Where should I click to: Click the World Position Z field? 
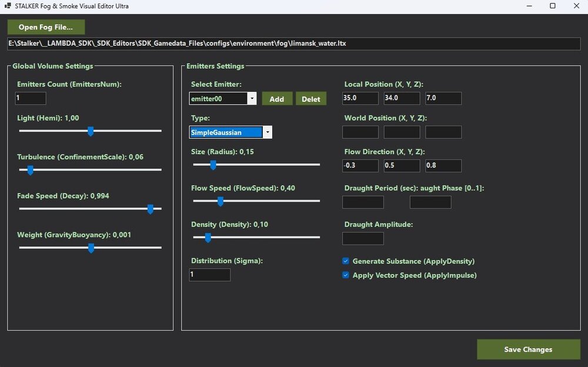(x=443, y=132)
